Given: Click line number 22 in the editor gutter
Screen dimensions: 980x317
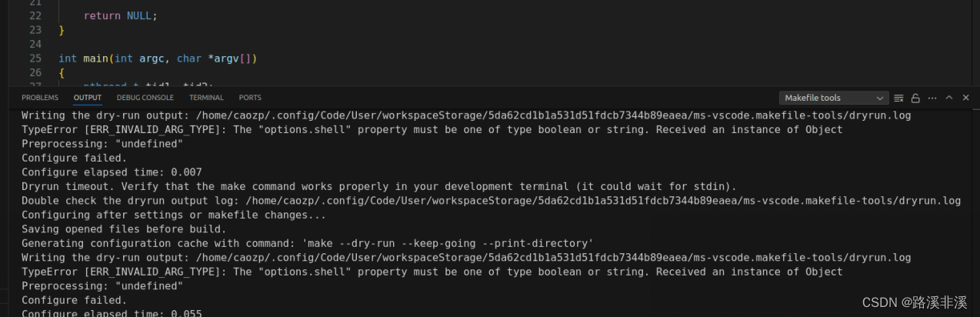Looking at the screenshot, I should tap(35, 15).
